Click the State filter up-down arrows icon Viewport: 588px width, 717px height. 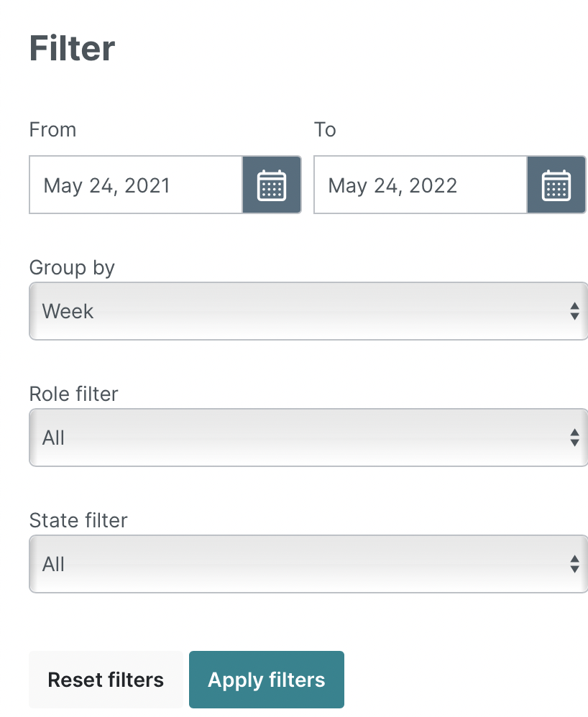point(575,564)
